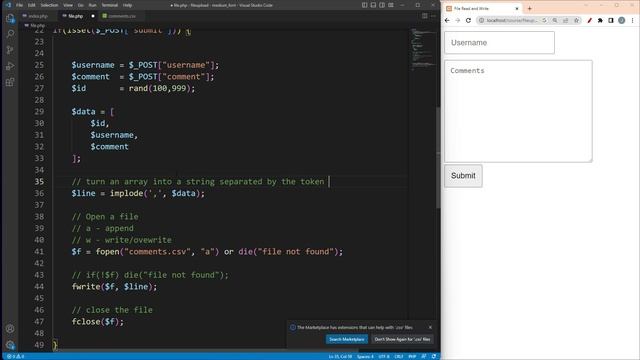Toggle bottom panel layout icon
This screenshot has height=360, width=640.
(x=373, y=5)
